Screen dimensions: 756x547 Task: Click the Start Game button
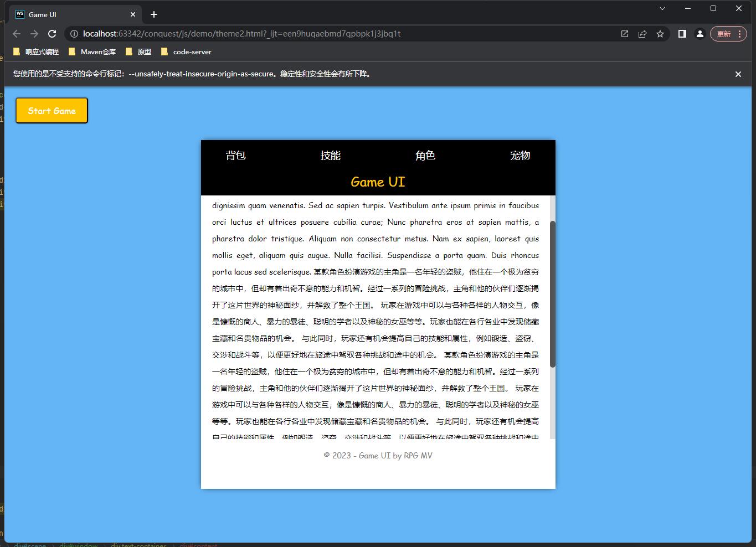pyautogui.click(x=52, y=111)
